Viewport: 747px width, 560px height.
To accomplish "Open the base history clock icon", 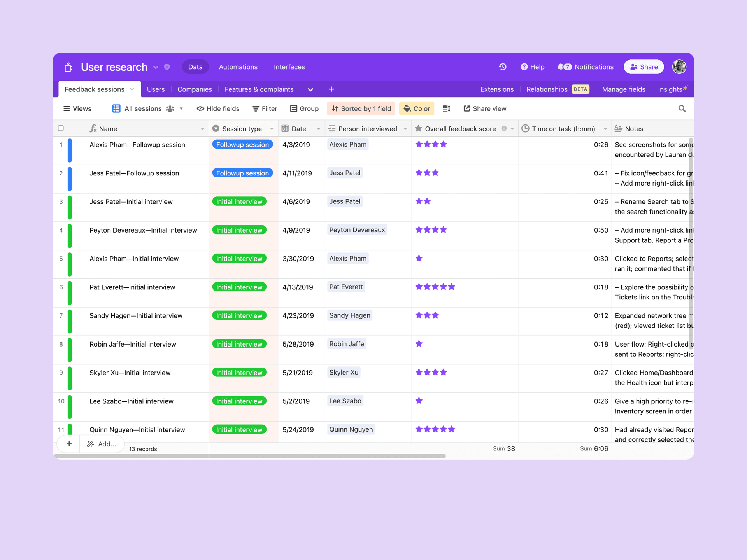I will 503,67.
